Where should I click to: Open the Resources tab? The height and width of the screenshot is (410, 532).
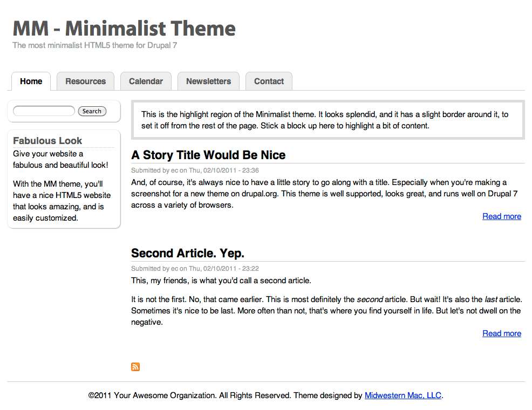click(x=85, y=81)
